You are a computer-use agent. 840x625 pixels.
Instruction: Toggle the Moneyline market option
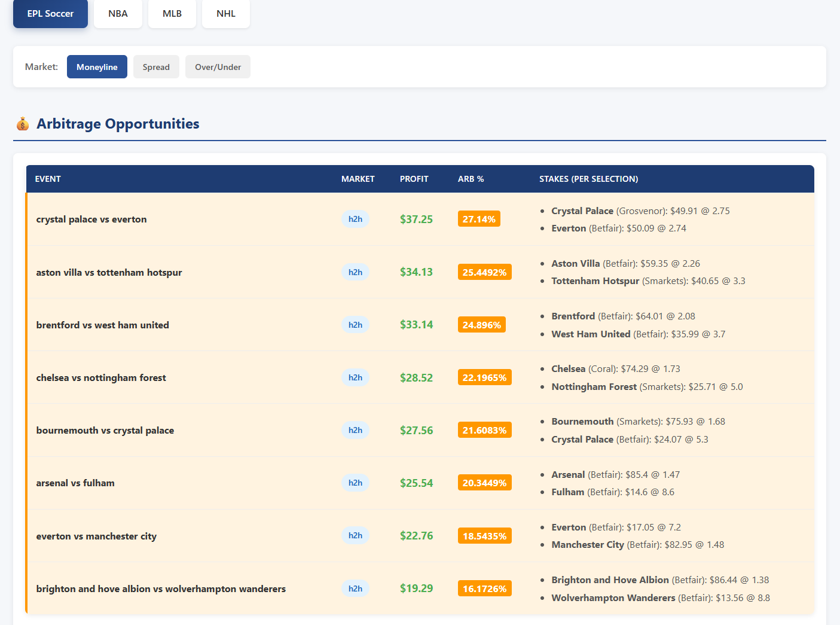(97, 66)
